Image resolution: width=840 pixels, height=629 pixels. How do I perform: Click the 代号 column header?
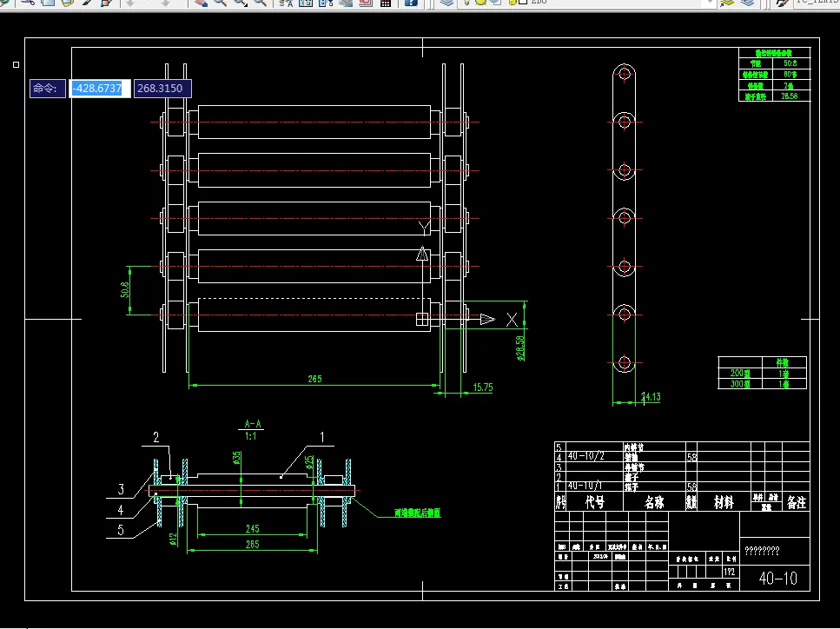[x=595, y=502]
